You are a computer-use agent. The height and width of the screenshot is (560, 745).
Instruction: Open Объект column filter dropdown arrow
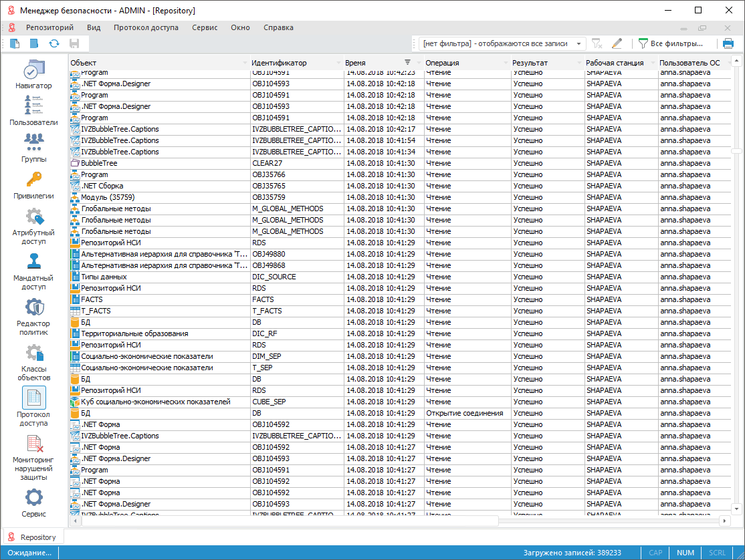pos(245,63)
